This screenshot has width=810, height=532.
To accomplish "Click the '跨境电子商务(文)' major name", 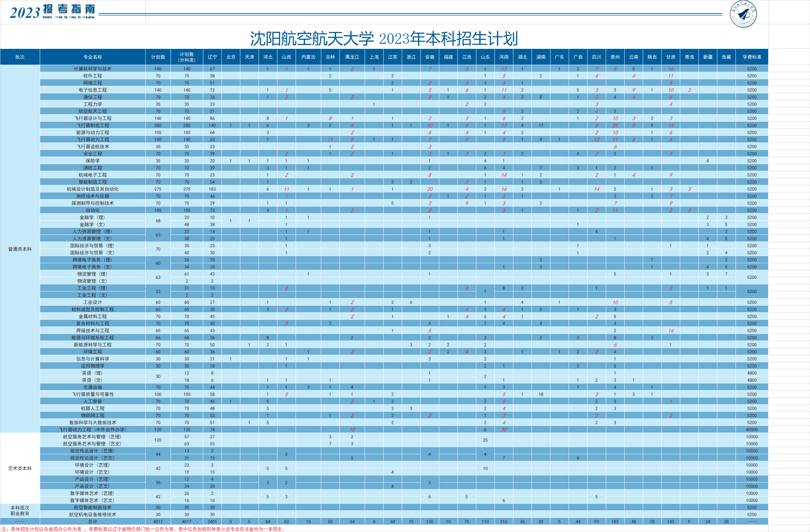I will tap(93, 267).
